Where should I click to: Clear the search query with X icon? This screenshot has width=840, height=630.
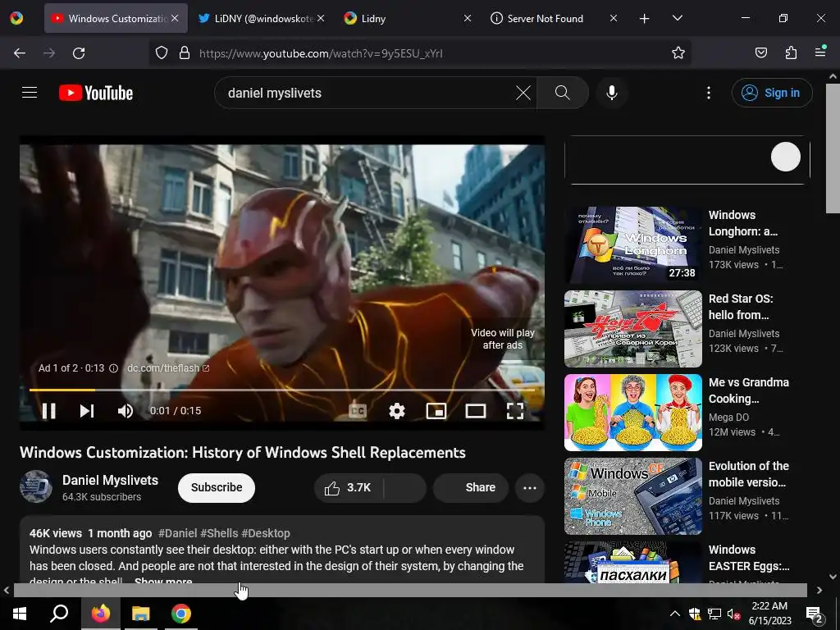pyautogui.click(x=523, y=93)
